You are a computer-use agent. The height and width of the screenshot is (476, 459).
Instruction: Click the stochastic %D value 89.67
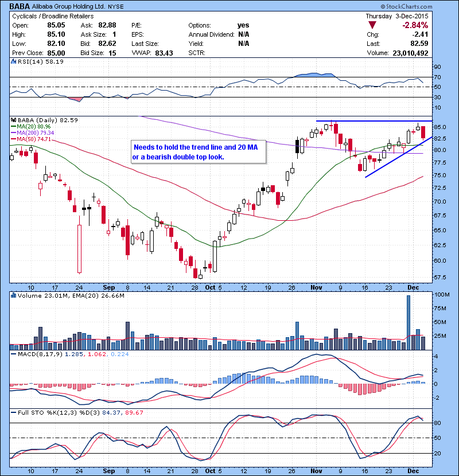point(134,412)
